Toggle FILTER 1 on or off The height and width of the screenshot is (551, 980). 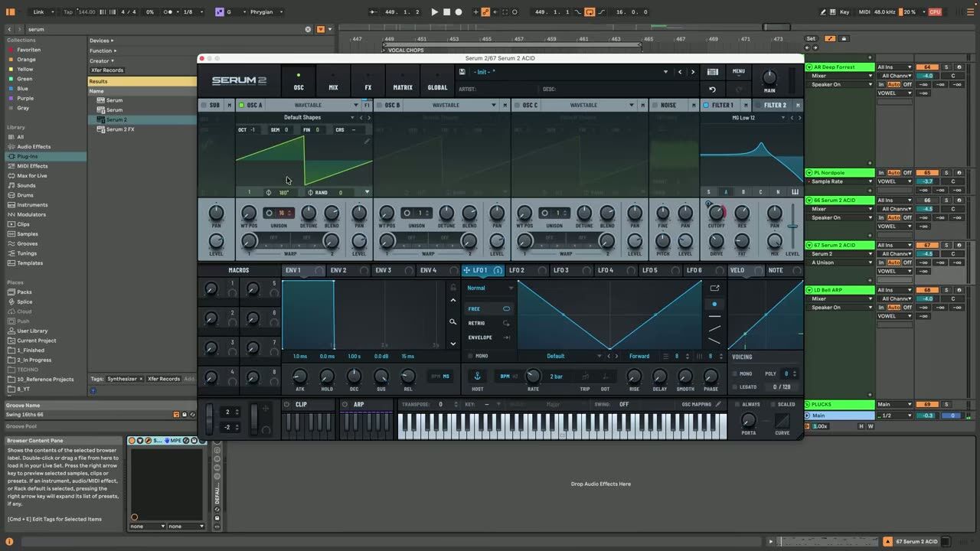click(x=706, y=105)
